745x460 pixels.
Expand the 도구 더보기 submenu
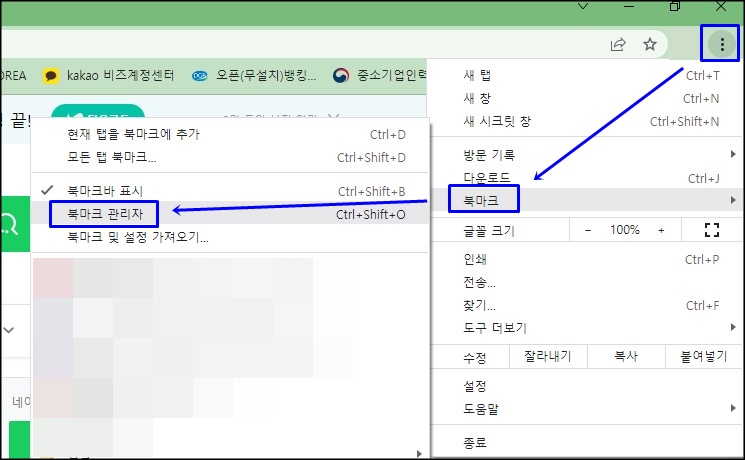coord(587,328)
